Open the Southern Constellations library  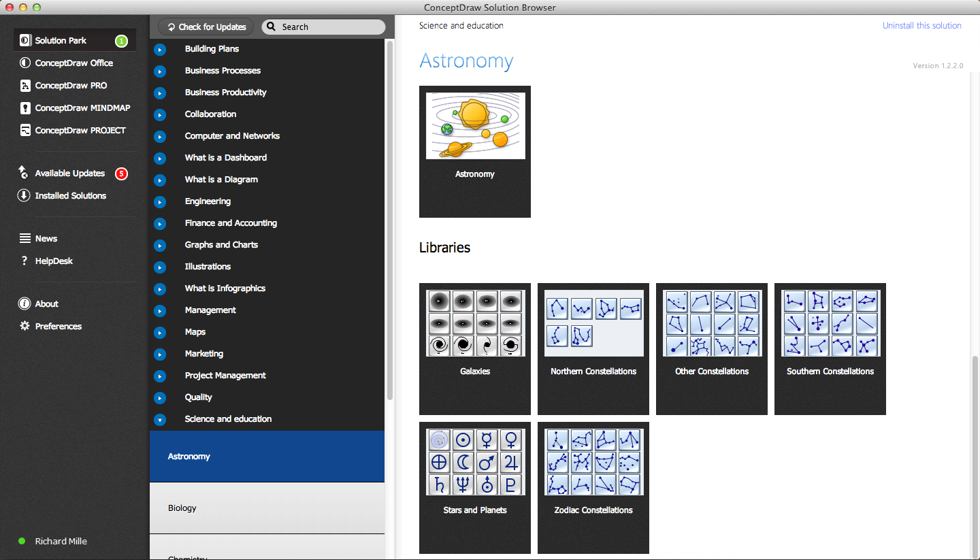click(830, 349)
